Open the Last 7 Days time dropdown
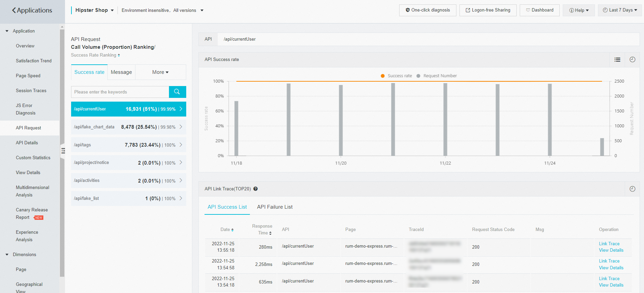Screen dimensions: 644x293 tap(620, 10)
